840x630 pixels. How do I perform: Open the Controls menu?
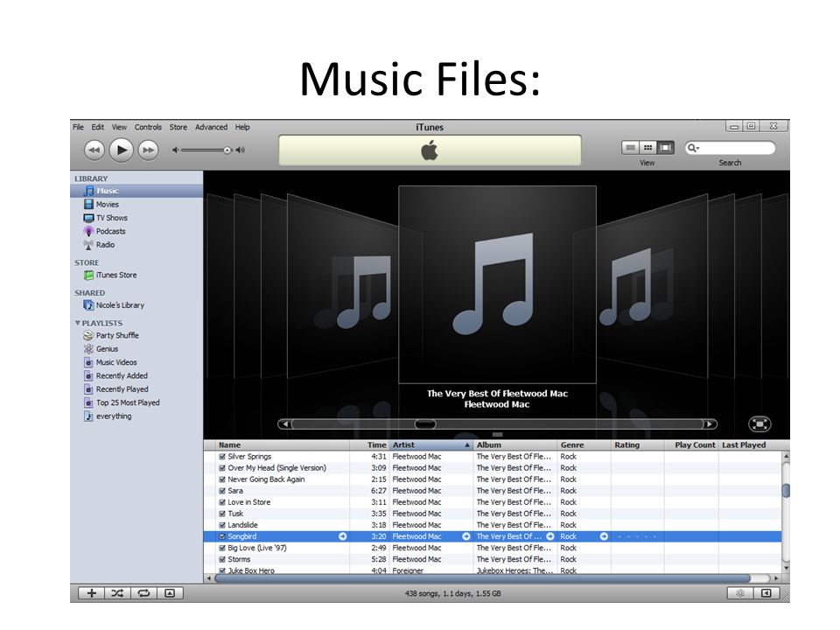pos(148,127)
